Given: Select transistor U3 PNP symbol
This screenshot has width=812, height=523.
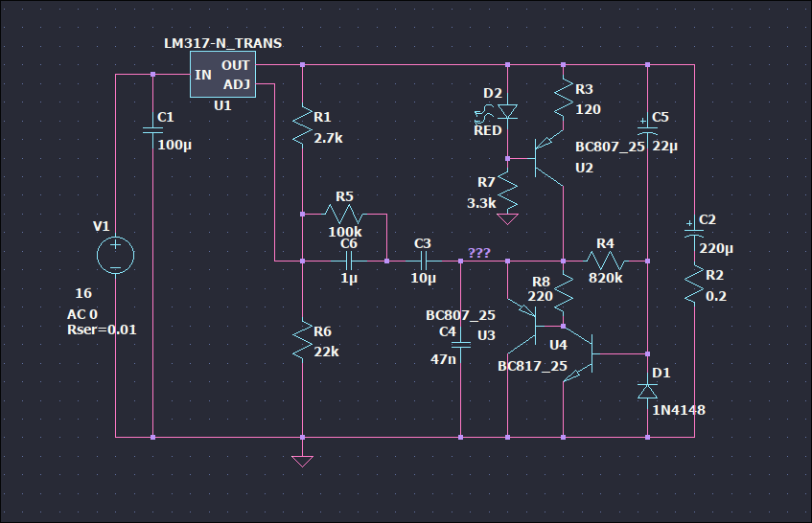Looking at the screenshot, I should coord(523,326).
